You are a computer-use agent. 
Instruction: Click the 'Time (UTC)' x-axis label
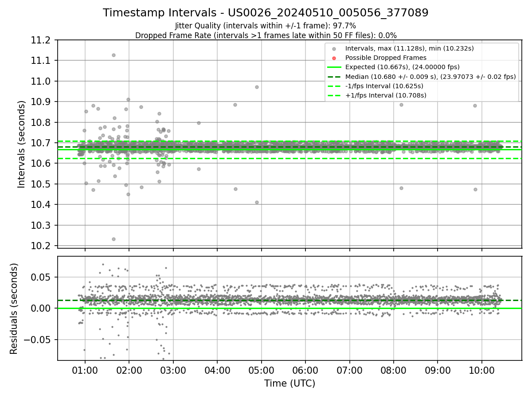[x=289, y=383]
